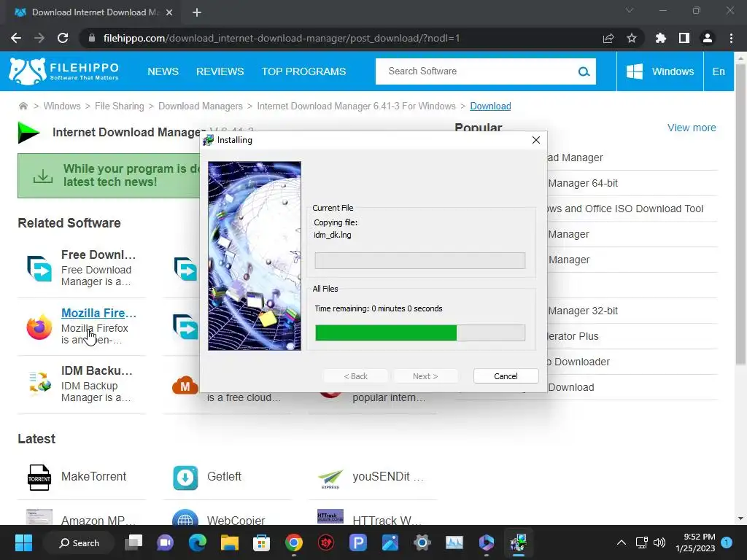747x560 pixels.
Task: Click the Internet Download Manager arrow icon
Action: (x=28, y=133)
